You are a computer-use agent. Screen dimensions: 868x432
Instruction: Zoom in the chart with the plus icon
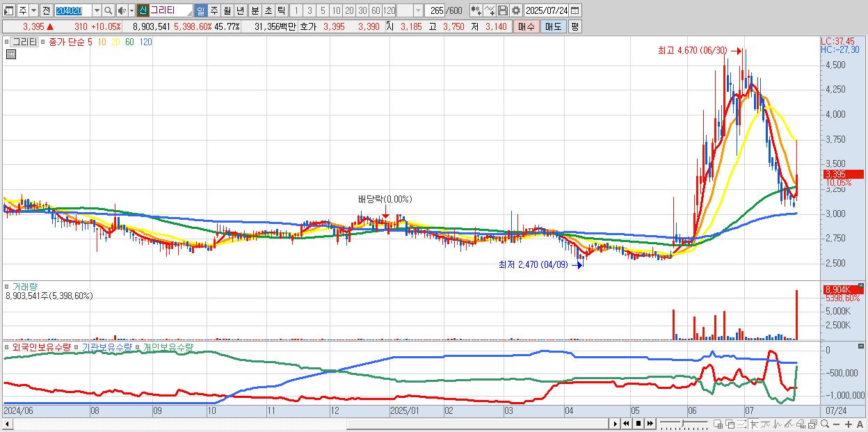(x=849, y=424)
